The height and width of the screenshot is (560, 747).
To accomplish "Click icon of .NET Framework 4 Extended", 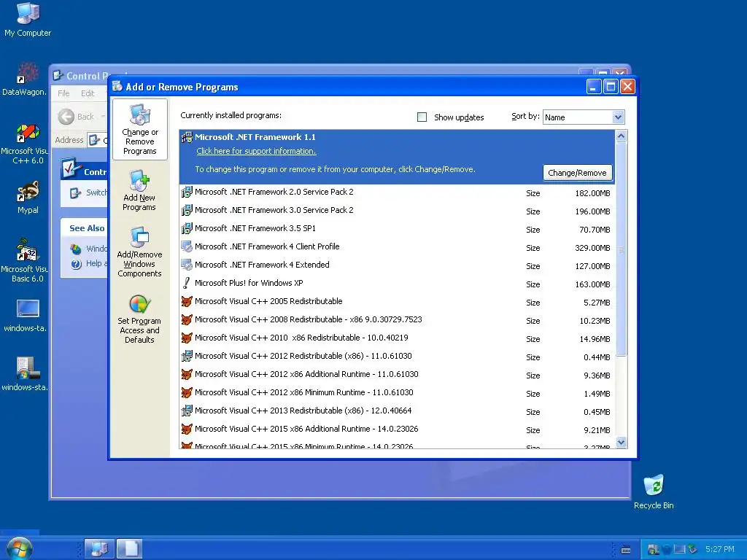I will pyautogui.click(x=187, y=265).
